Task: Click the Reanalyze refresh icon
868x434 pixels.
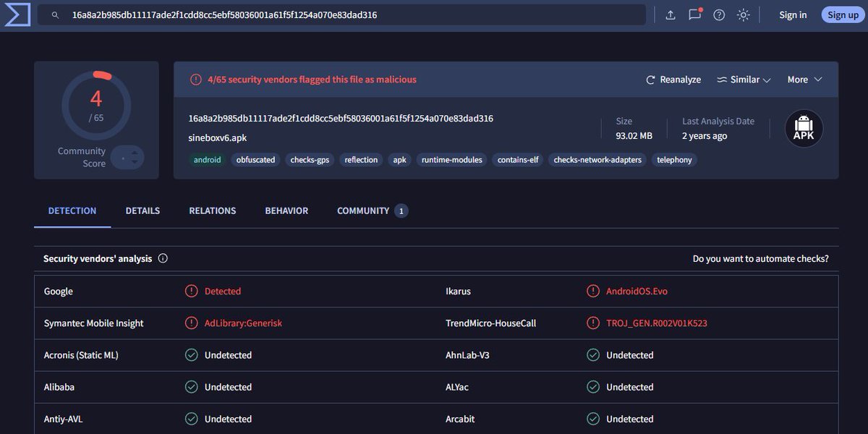Action: pyautogui.click(x=651, y=80)
